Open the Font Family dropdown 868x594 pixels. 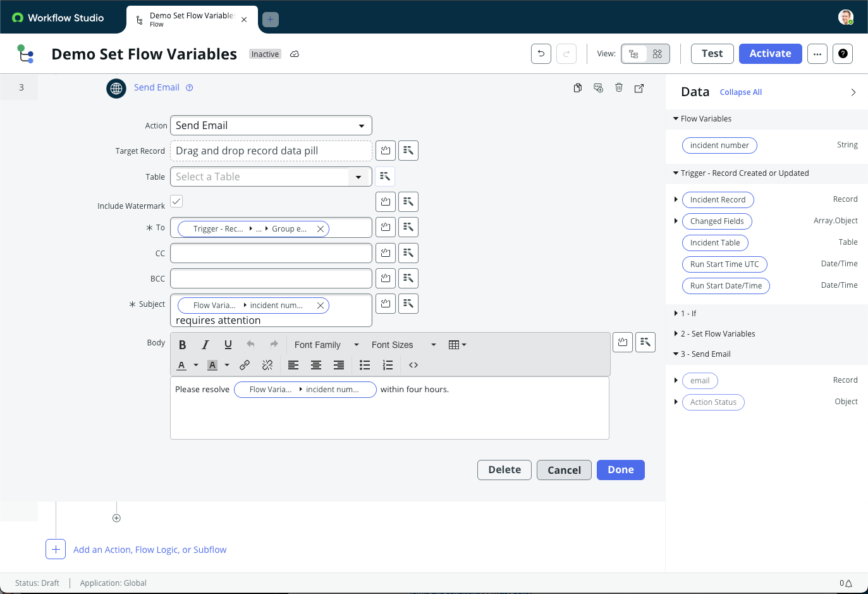[327, 345]
